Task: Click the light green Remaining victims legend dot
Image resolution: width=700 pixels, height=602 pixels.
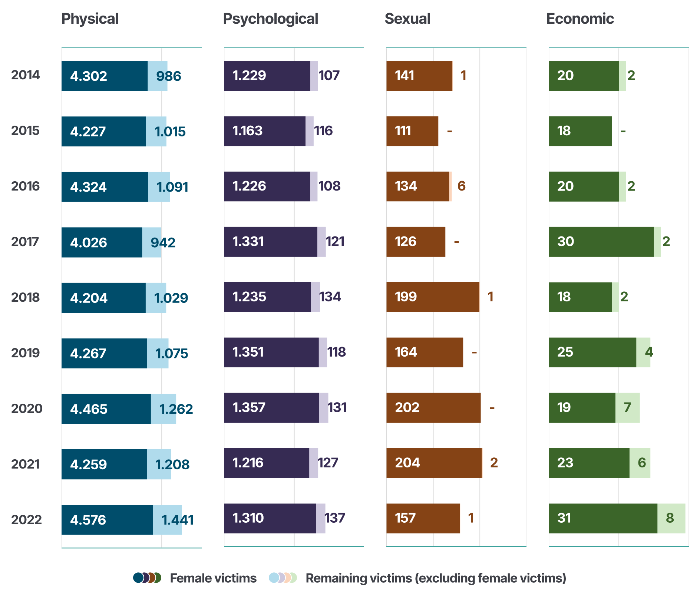Action: pyautogui.click(x=293, y=578)
